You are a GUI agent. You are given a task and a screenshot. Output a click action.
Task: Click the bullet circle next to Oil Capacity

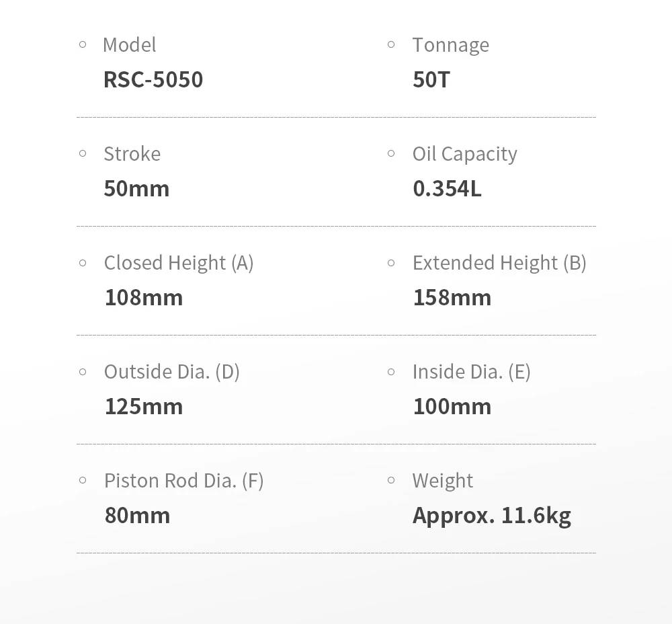pos(391,153)
